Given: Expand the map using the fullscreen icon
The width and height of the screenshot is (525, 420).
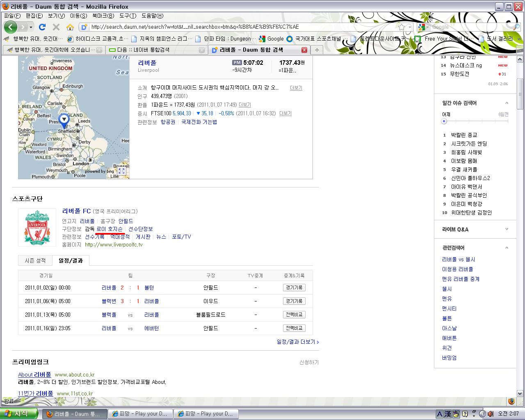Looking at the screenshot, I should 121,171.
